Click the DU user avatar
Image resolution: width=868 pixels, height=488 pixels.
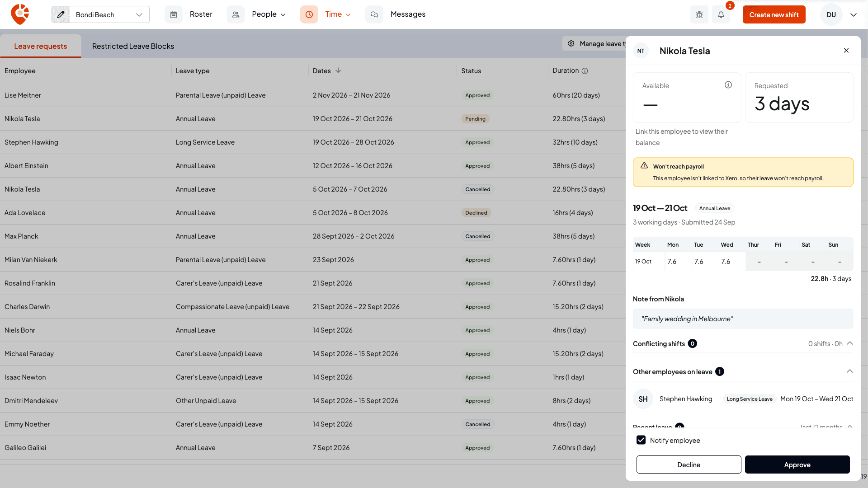tap(831, 14)
